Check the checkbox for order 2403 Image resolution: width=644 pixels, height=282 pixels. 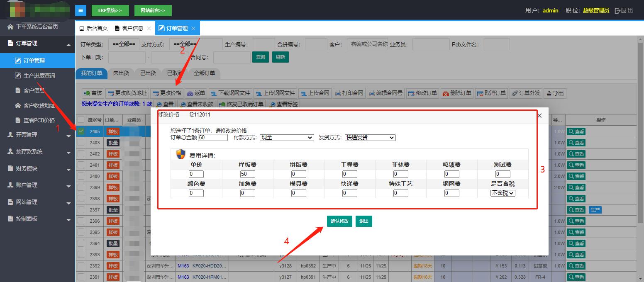(x=81, y=143)
